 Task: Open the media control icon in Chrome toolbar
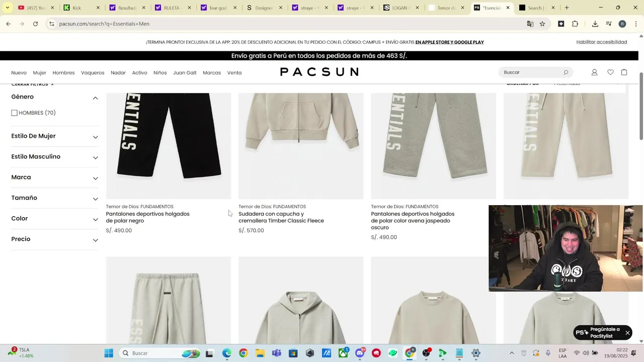pos(609,24)
